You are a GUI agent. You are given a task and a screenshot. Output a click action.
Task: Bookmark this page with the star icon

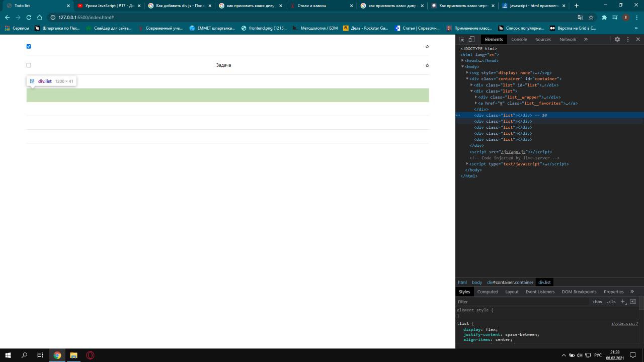coord(591,17)
